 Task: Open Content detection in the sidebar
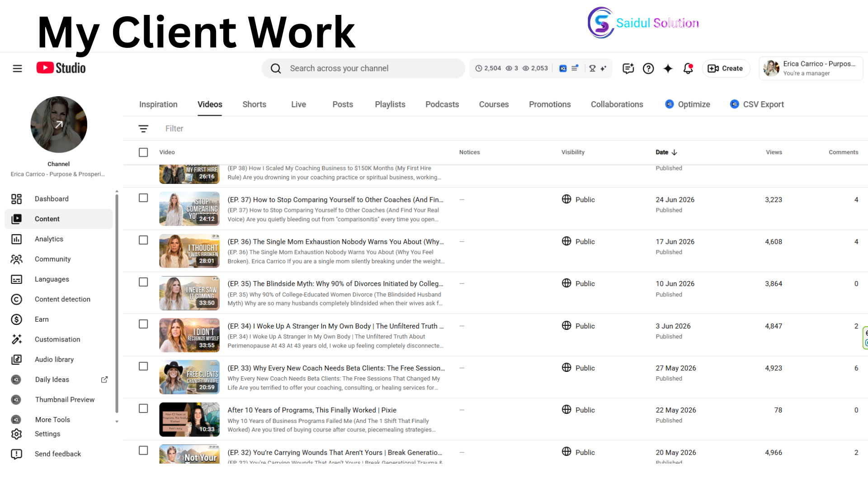pyautogui.click(x=59, y=299)
